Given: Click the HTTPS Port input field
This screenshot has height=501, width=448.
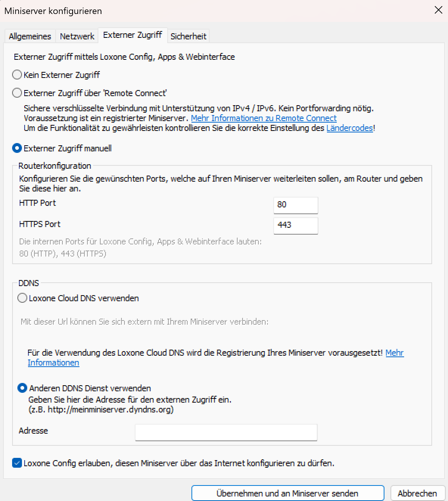Looking at the screenshot, I should [296, 225].
